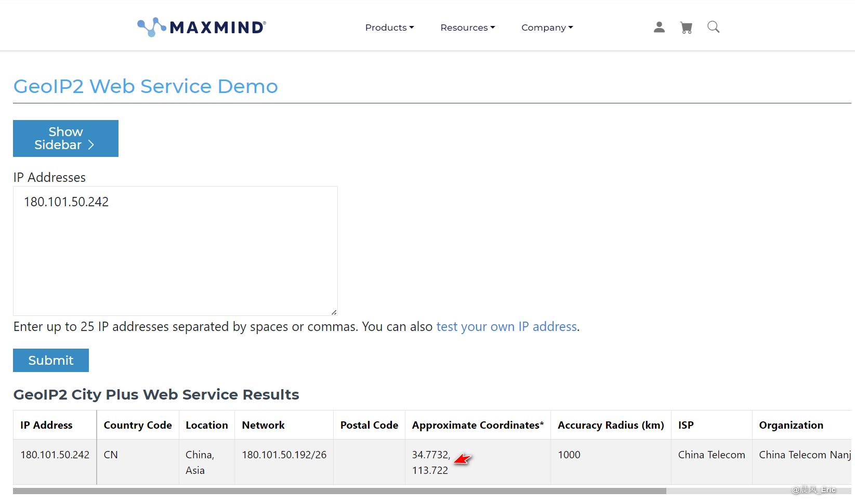Click the Show Sidebar button
Screen dimensions: 855x504
pos(65,138)
